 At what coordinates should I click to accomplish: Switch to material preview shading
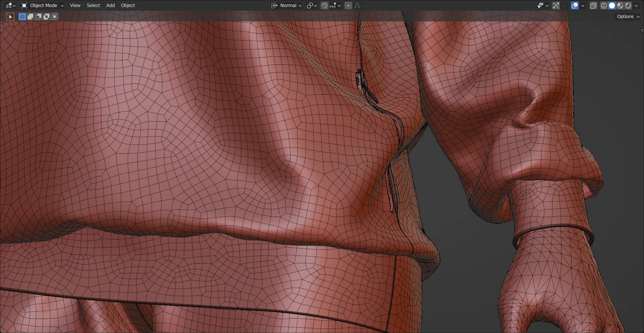(620, 5)
